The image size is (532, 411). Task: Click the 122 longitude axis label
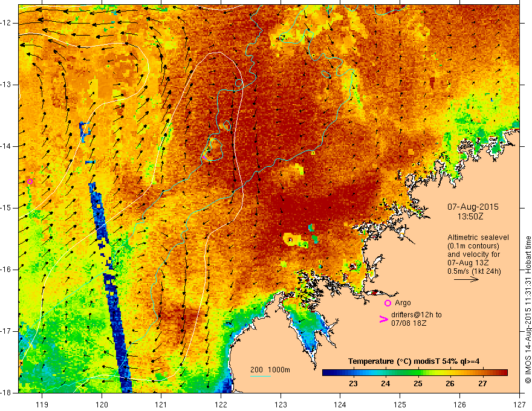221,404
